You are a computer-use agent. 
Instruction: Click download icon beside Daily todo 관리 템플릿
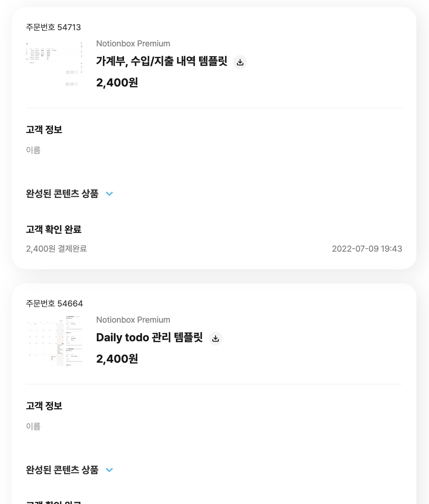click(216, 338)
